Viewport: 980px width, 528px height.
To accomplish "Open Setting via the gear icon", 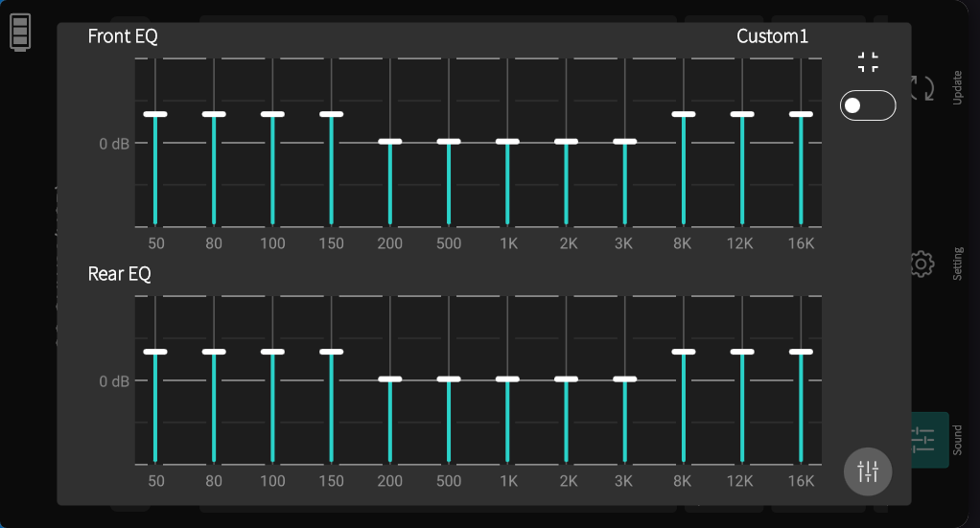I will click(922, 264).
